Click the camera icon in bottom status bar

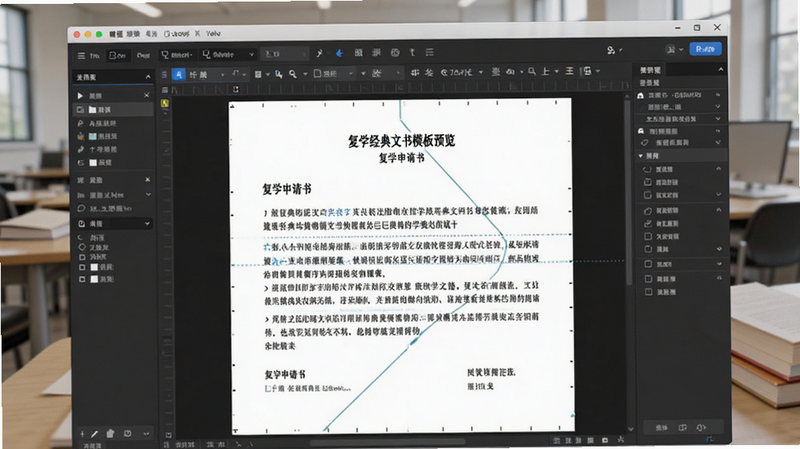pos(605,440)
